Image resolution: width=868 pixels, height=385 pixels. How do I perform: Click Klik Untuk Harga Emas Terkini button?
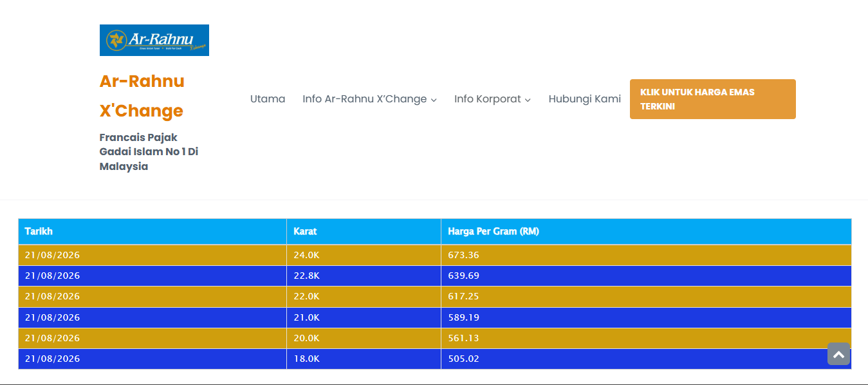coord(713,99)
